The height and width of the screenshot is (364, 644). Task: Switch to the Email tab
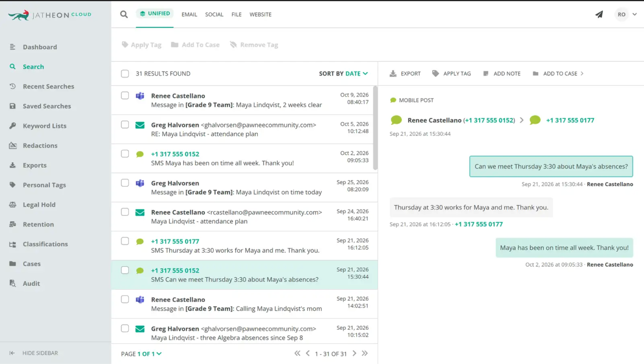(x=189, y=14)
